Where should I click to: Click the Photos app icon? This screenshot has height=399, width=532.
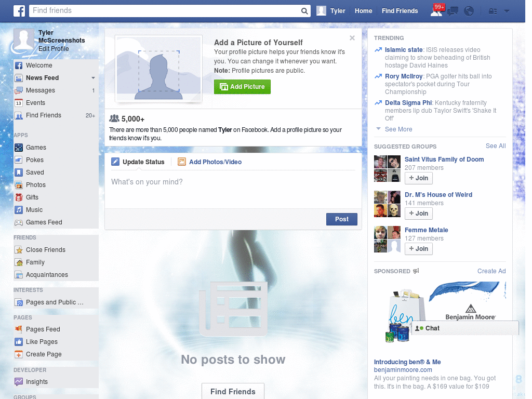pyautogui.click(x=19, y=185)
